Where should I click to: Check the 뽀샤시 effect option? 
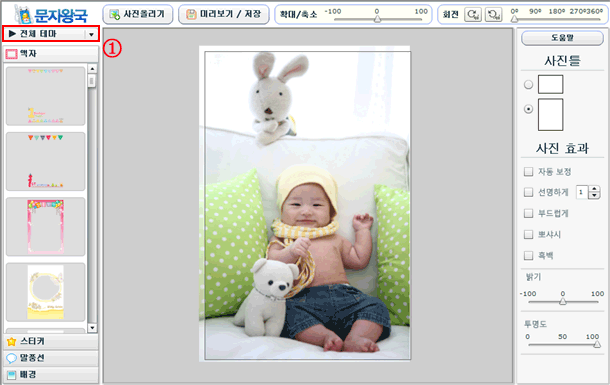(x=528, y=234)
